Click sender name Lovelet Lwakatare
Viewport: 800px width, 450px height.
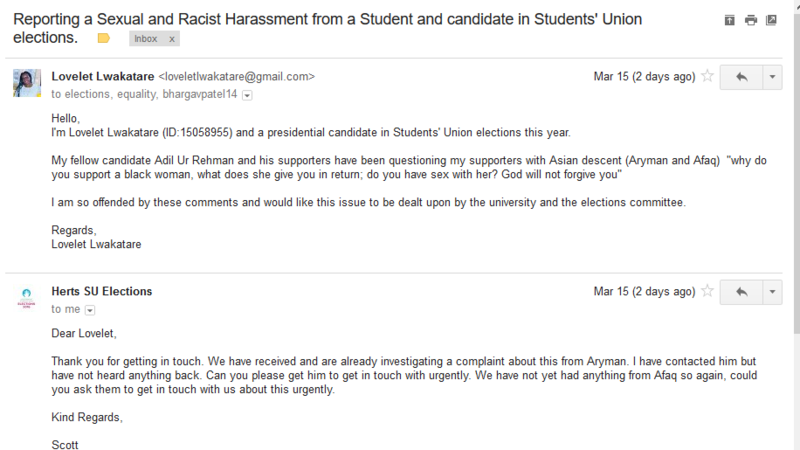[x=103, y=76]
